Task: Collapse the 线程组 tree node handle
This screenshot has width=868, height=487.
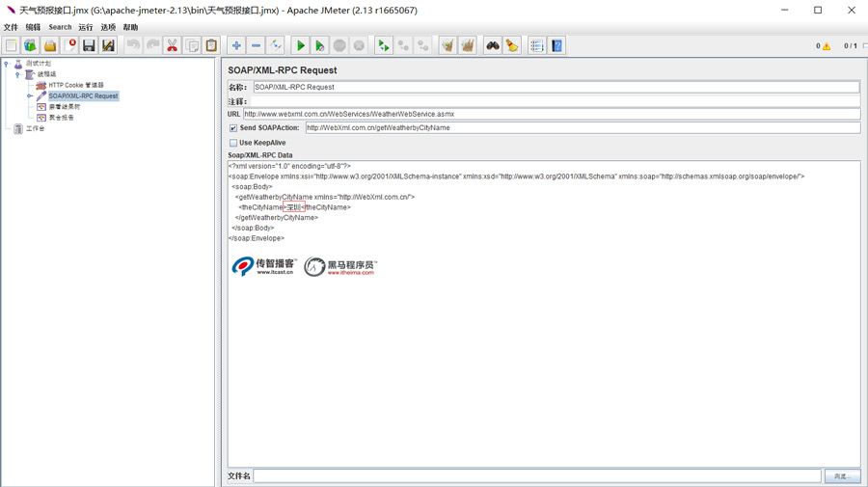Action: click(x=17, y=74)
